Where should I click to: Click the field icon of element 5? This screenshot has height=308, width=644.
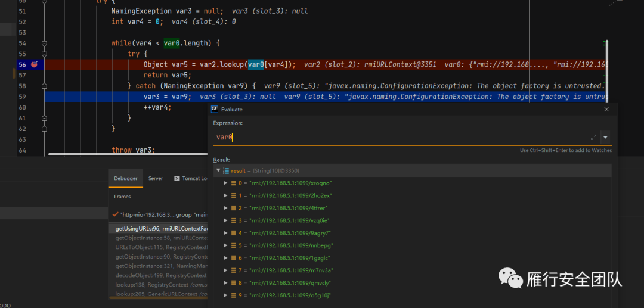coord(234,245)
